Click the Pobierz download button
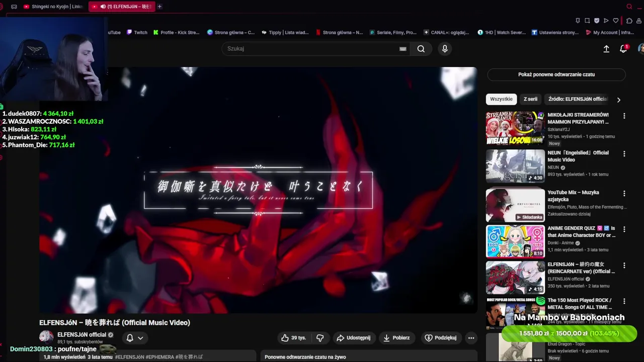This screenshot has height=362, width=644. pos(396,338)
